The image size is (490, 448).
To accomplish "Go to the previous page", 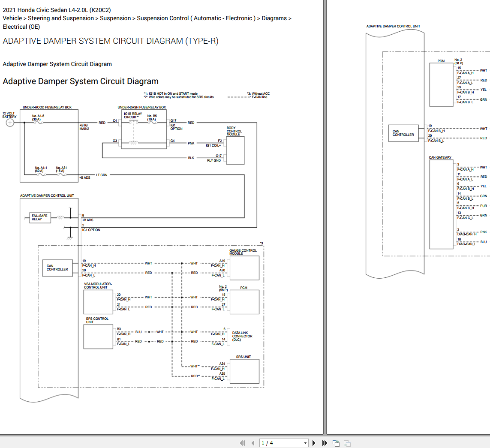I will (x=253, y=443).
